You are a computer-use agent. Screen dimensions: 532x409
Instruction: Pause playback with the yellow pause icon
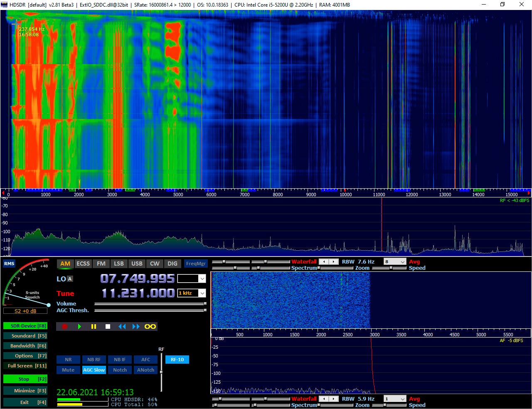(94, 327)
